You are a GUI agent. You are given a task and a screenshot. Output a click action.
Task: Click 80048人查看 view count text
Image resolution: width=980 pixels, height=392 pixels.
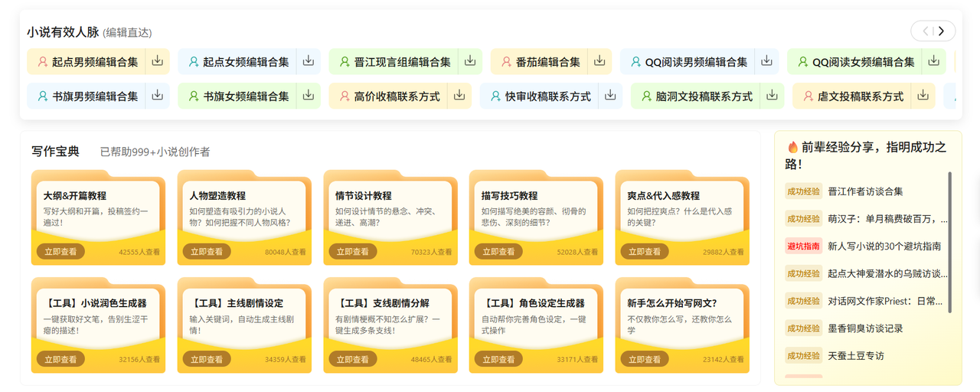(286, 252)
